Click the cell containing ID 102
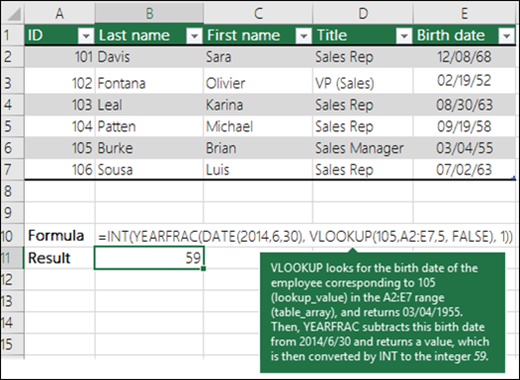Viewport: 520px width, 380px height. [60, 81]
